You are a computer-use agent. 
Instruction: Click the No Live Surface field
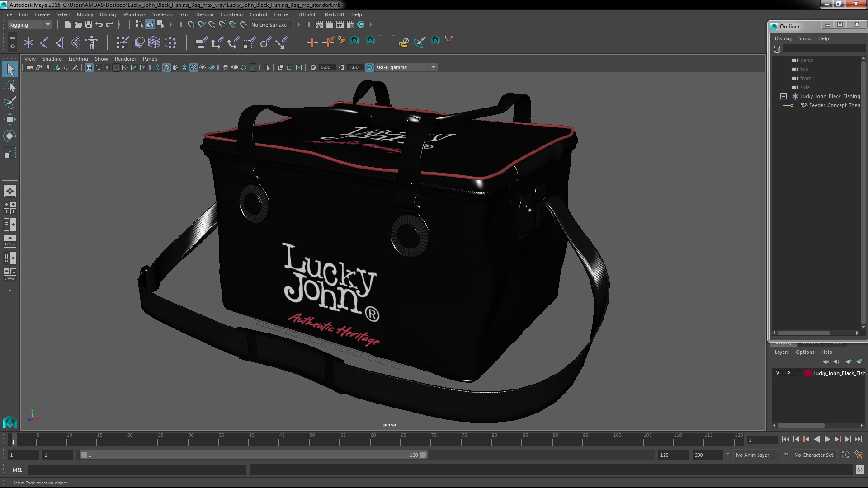point(271,25)
